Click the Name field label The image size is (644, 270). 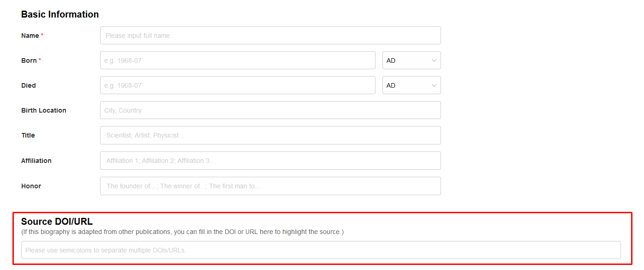tap(30, 36)
